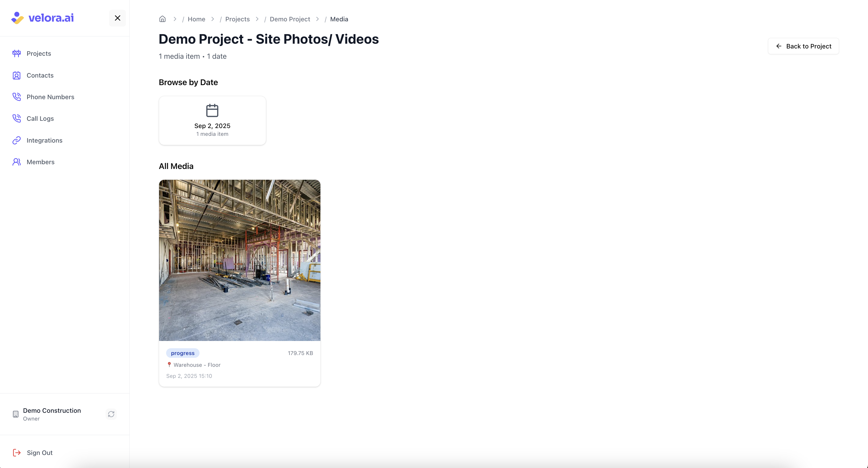This screenshot has height=468, width=868.
Task: Select the Sep 2, 2025 date card
Action: point(212,121)
